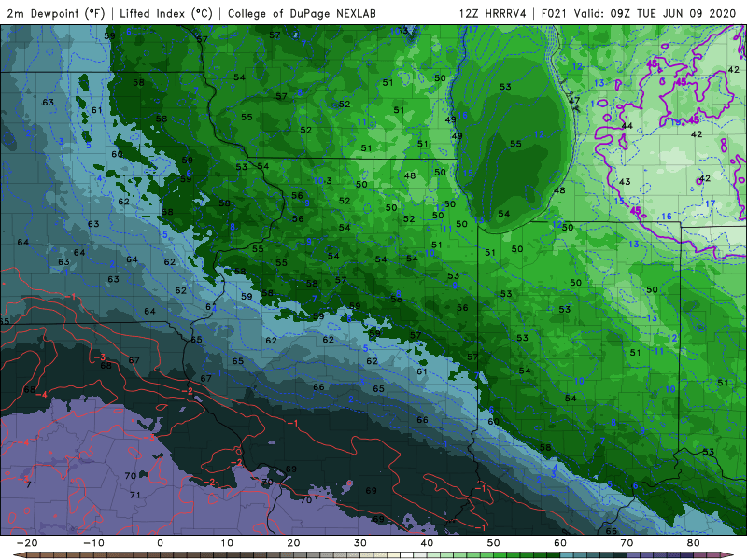Click the "20" label under the color bar

[x=293, y=543]
